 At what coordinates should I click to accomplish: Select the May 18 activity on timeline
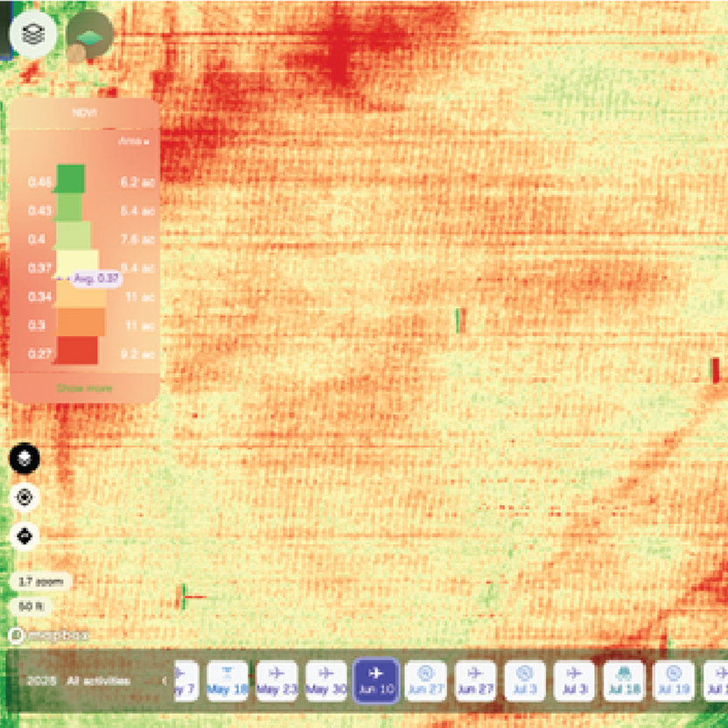tap(227, 681)
